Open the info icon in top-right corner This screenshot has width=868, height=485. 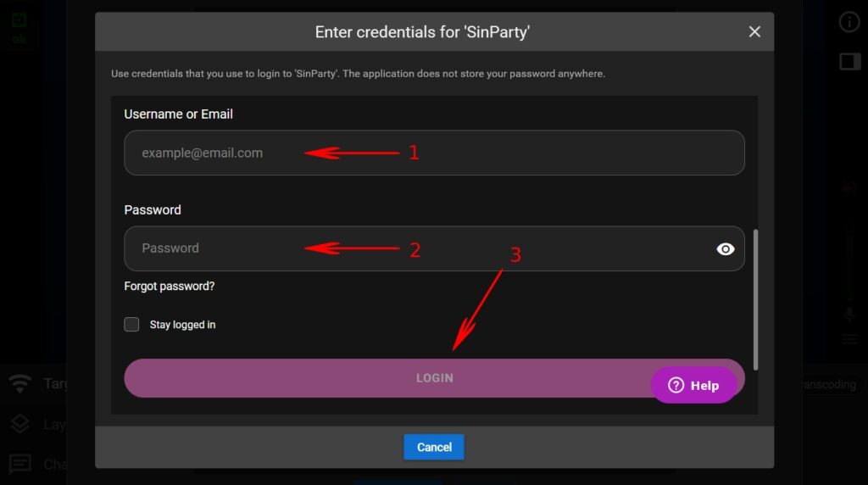coord(849,22)
